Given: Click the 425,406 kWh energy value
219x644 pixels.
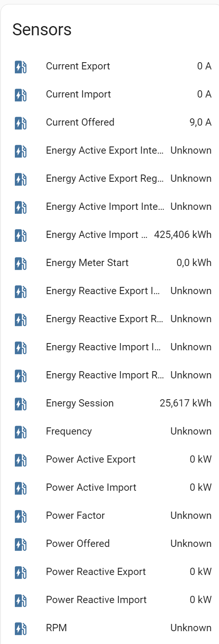Looking at the screenshot, I should point(182,235).
